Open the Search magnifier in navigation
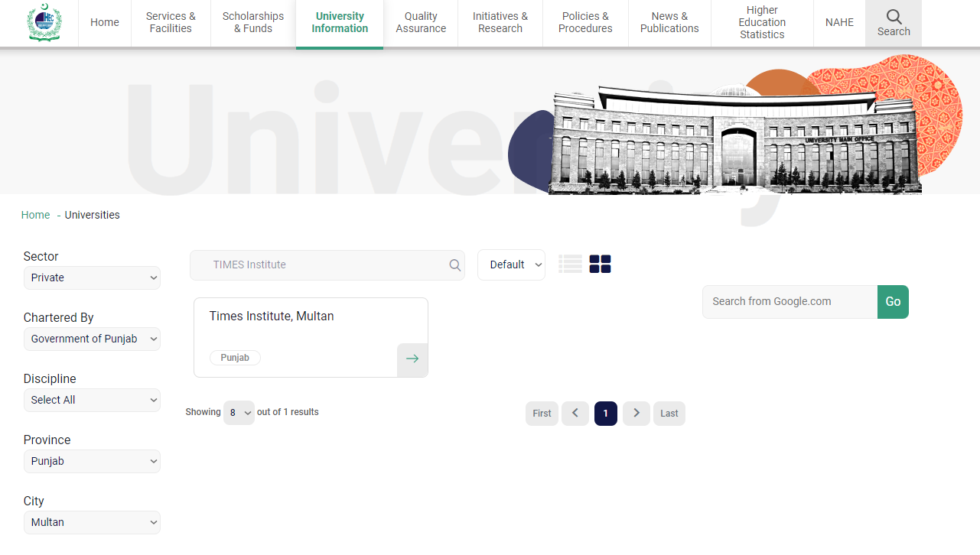The width and height of the screenshot is (980, 555). (894, 23)
